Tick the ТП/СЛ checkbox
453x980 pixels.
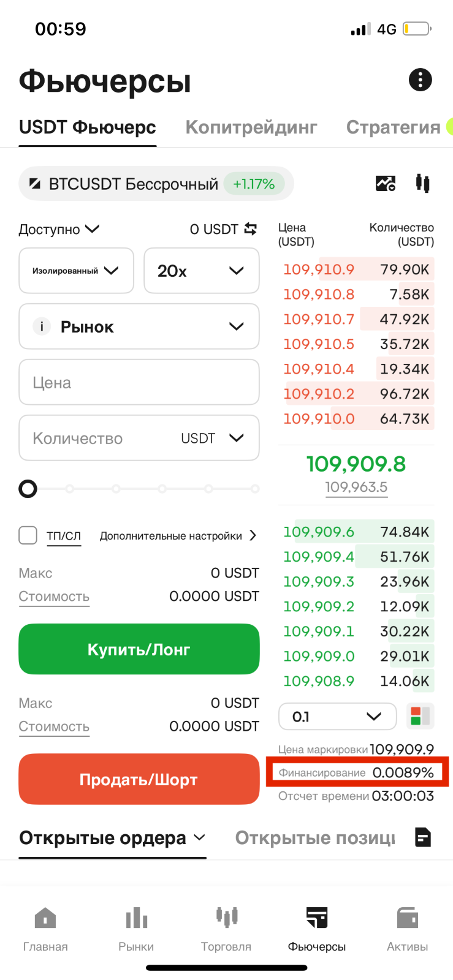tap(28, 535)
